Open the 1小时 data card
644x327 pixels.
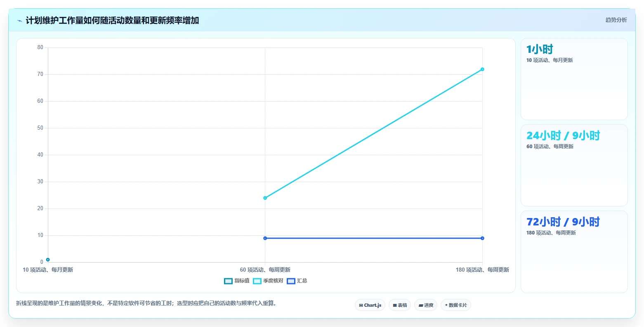tap(574, 79)
